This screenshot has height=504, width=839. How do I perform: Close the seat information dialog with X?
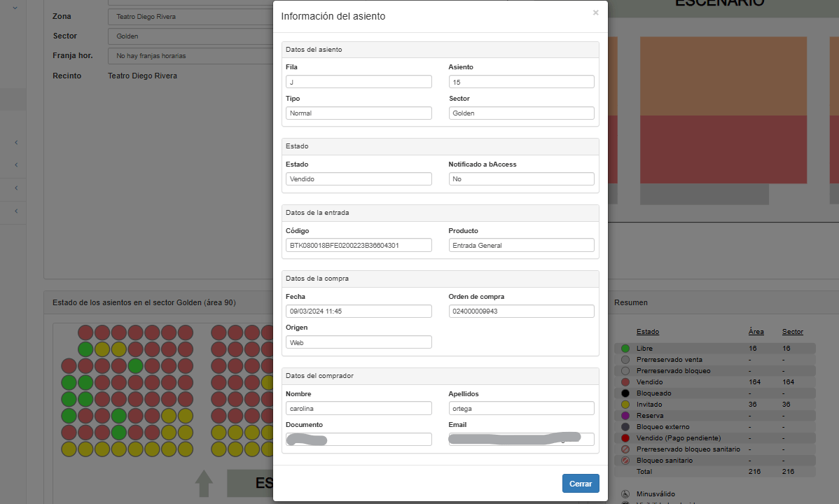pyautogui.click(x=595, y=13)
